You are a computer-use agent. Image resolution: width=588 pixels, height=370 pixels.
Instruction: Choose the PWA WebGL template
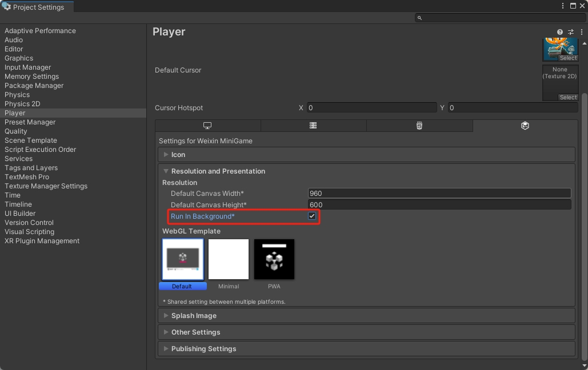click(274, 260)
